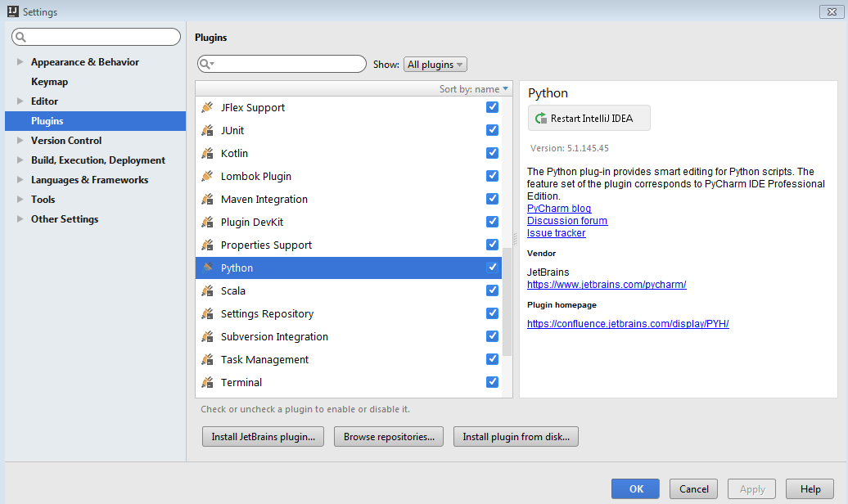Click Install plugin from disk button
The image size is (848, 504).
coord(516,436)
